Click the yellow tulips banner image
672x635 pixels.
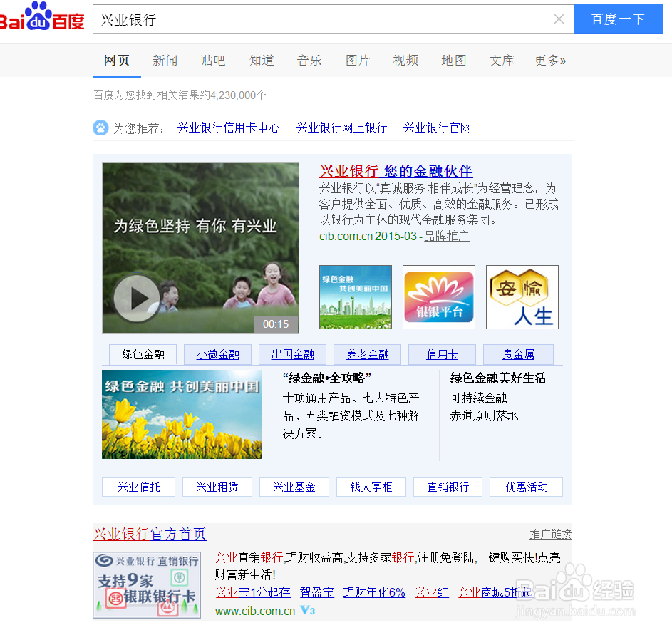click(x=182, y=414)
